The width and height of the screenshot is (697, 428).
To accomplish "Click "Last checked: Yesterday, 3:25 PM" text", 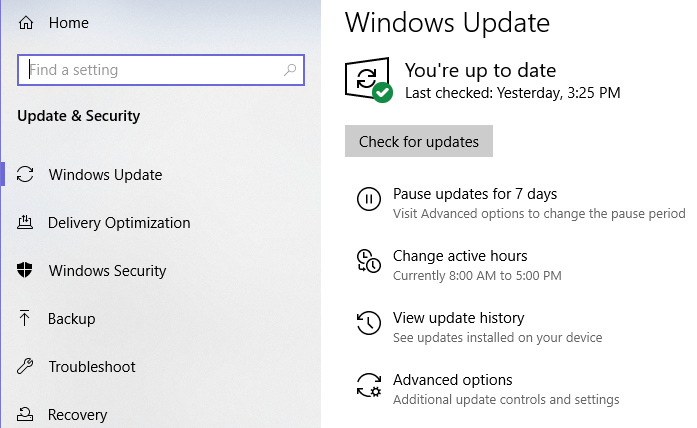I will pos(513,93).
